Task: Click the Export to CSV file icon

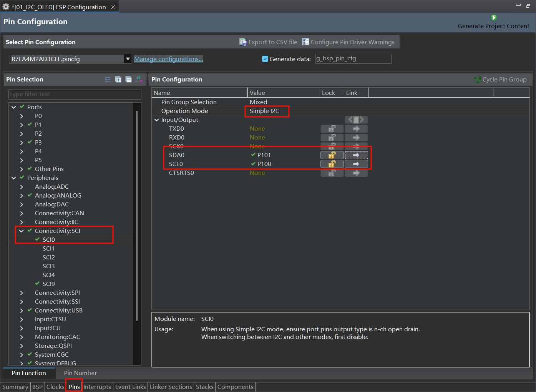Action: (x=243, y=42)
